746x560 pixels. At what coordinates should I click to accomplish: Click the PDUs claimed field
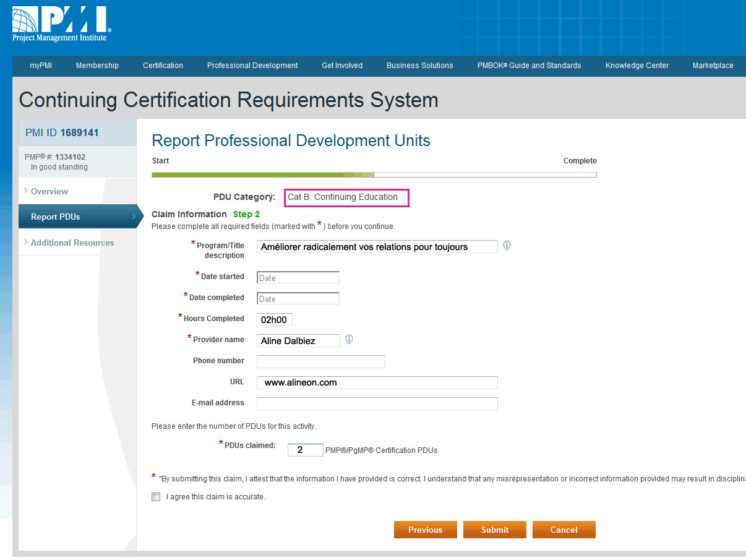click(306, 450)
